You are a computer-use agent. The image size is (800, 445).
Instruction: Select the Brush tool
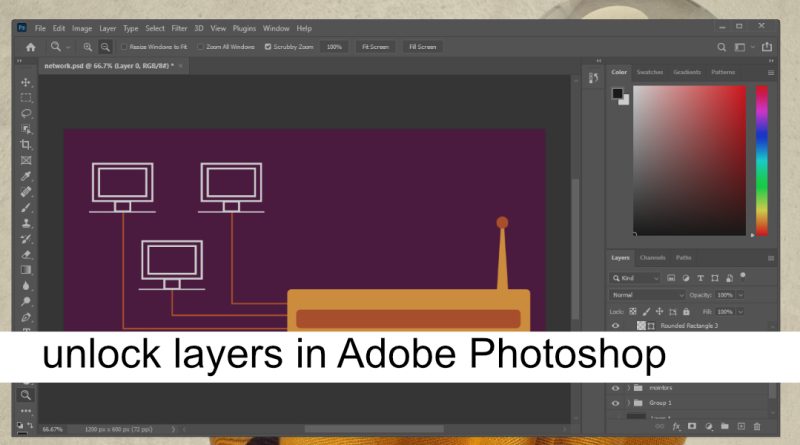tap(26, 208)
